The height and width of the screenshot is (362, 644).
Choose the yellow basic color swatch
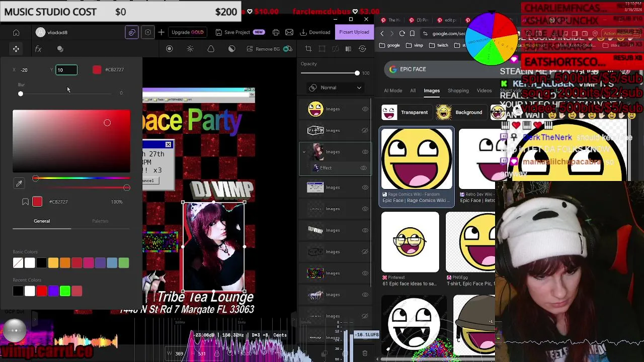coord(53,263)
